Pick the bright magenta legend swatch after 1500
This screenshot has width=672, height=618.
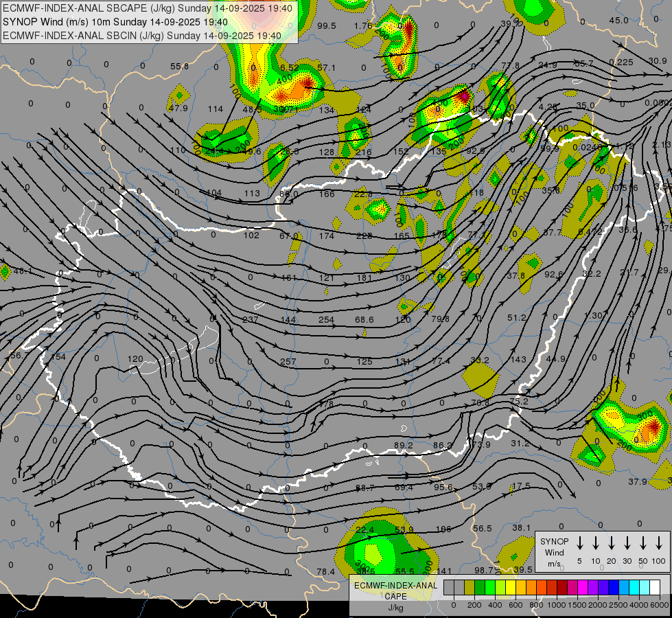point(583,588)
